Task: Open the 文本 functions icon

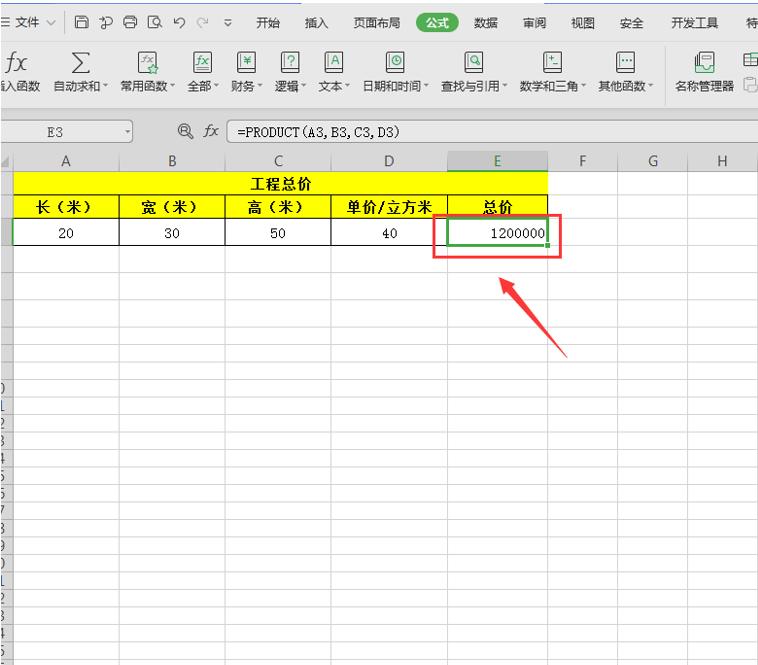Action: coord(334,62)
